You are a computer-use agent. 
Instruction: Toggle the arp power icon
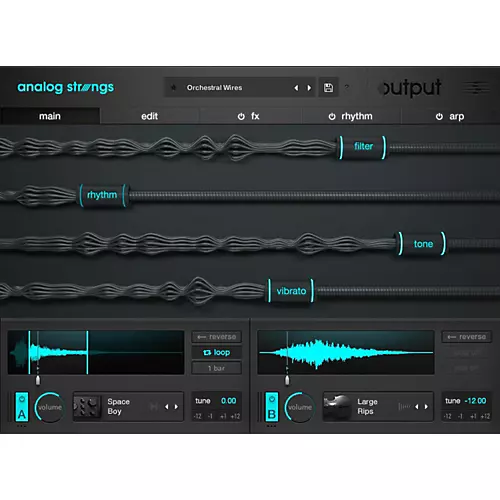439,116
